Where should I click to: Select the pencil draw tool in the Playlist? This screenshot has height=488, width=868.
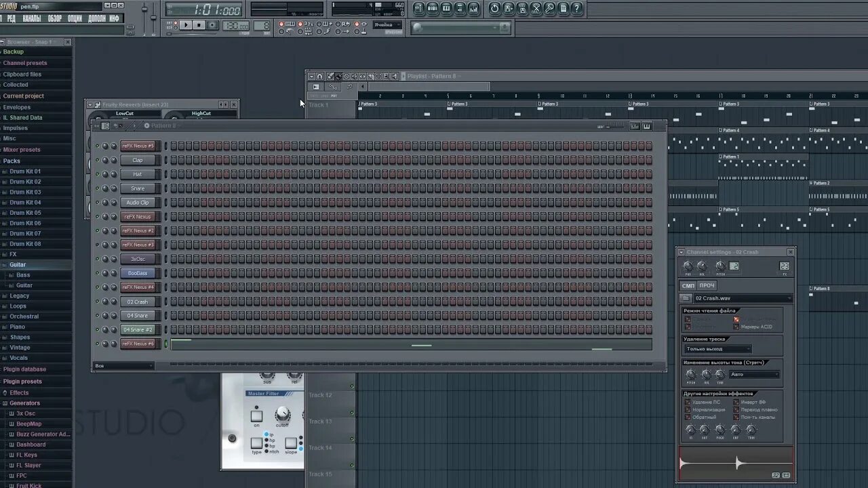pyautogui.click(x=330, y=76)
